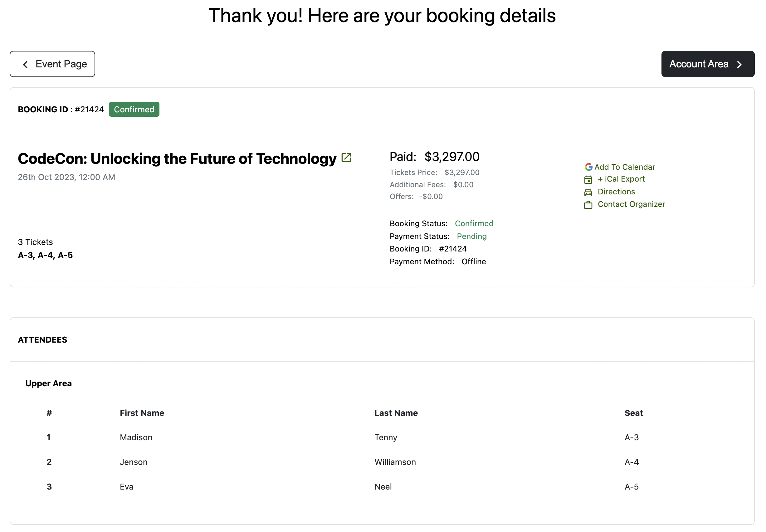Click attendee row for Madison Tenny

[136, 437]
